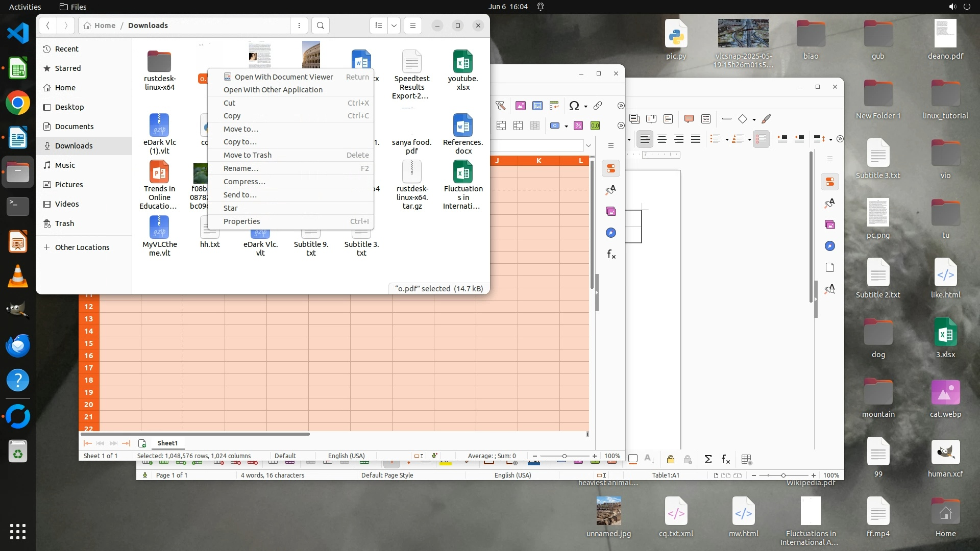
Task: Select Move to Trash from context menu
Action: [248, 155]
